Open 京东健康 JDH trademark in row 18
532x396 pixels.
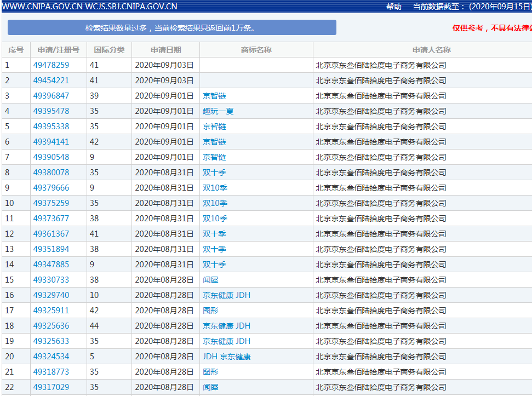(x=227, y=326)
